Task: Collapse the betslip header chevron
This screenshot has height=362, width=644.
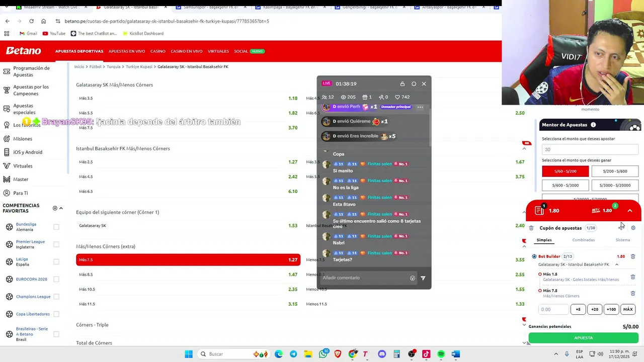Action: (x=630, y=211)
